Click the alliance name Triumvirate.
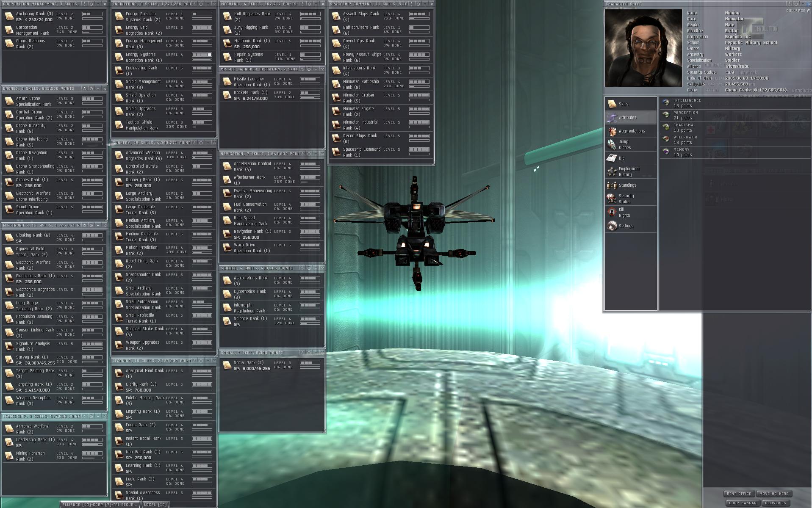This screenshot has width=812, height=508. click(737, 66)
